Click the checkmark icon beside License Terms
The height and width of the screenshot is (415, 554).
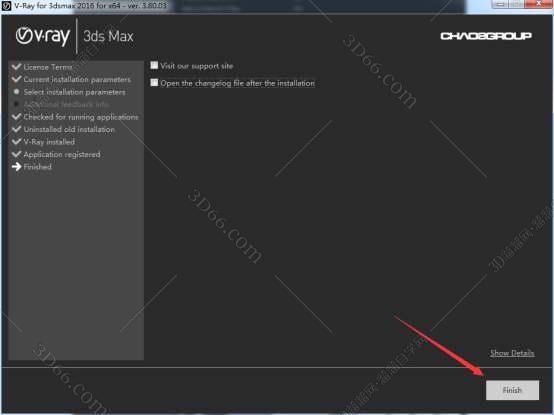pyautogui.click(x=16, y=66)
